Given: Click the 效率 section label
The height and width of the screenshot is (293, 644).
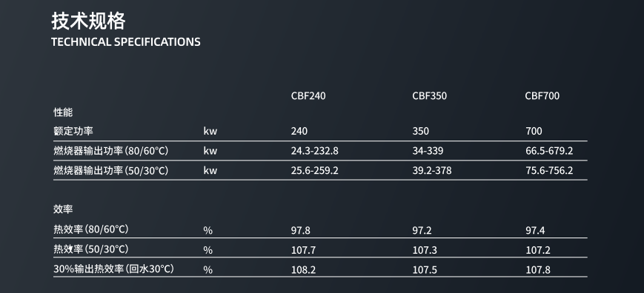Looking at the screenshot, I should 63,209.
